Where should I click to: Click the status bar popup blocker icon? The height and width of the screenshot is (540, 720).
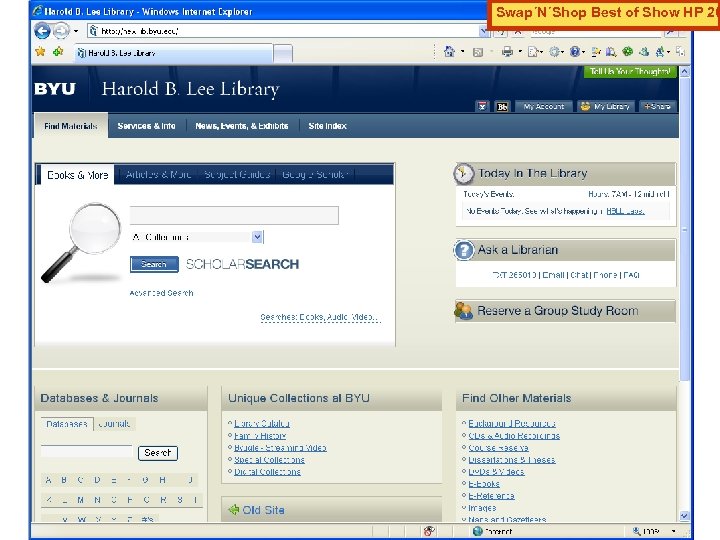click(429, 531)
